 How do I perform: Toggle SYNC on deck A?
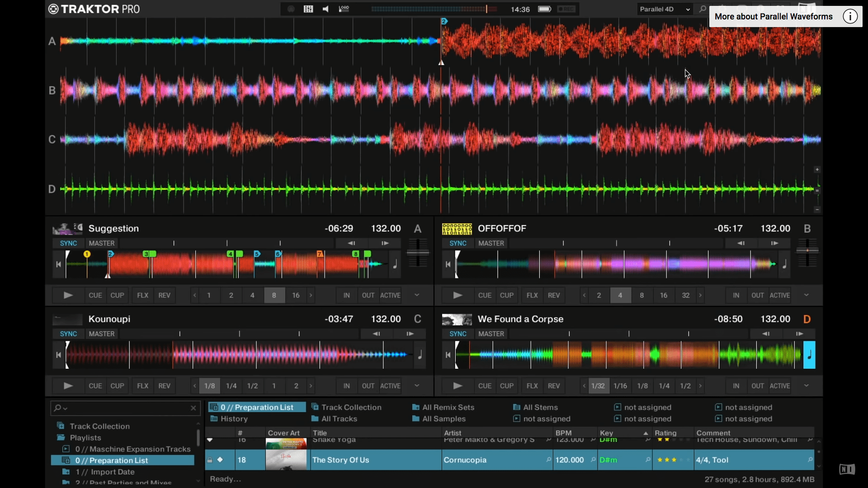click(68, 243)
